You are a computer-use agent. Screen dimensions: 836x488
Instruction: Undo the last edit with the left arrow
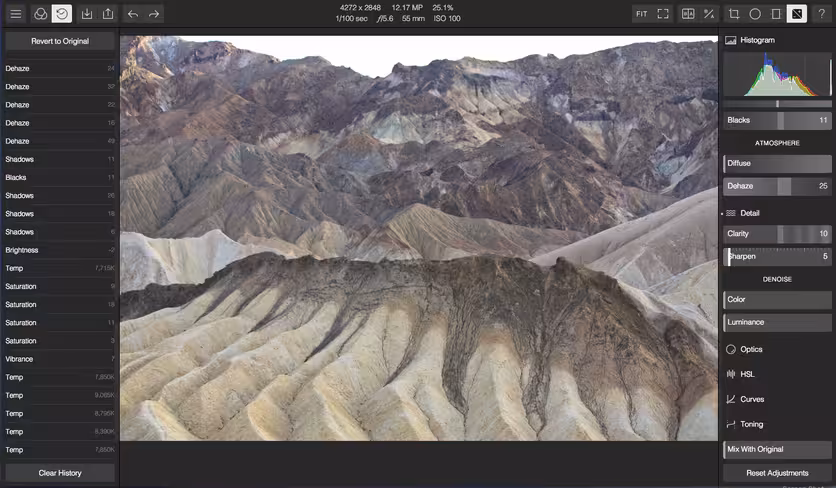tap(133, 14)
